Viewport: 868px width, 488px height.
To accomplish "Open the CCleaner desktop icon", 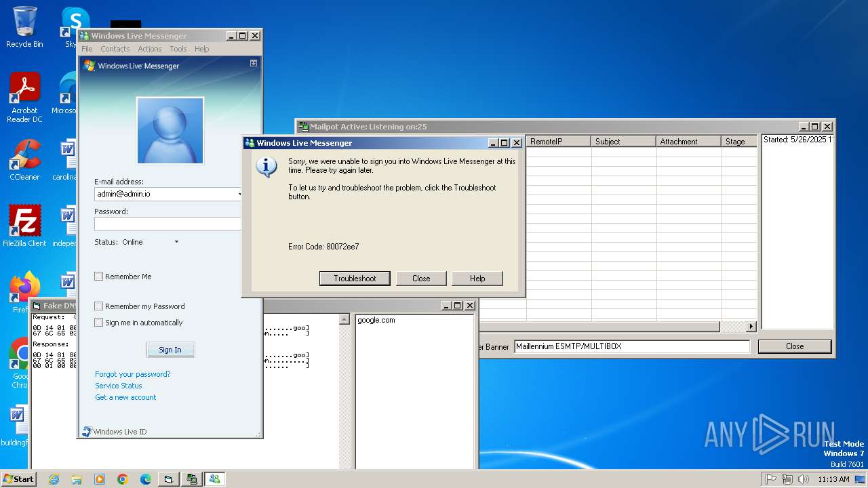I will tap(24, 160).
